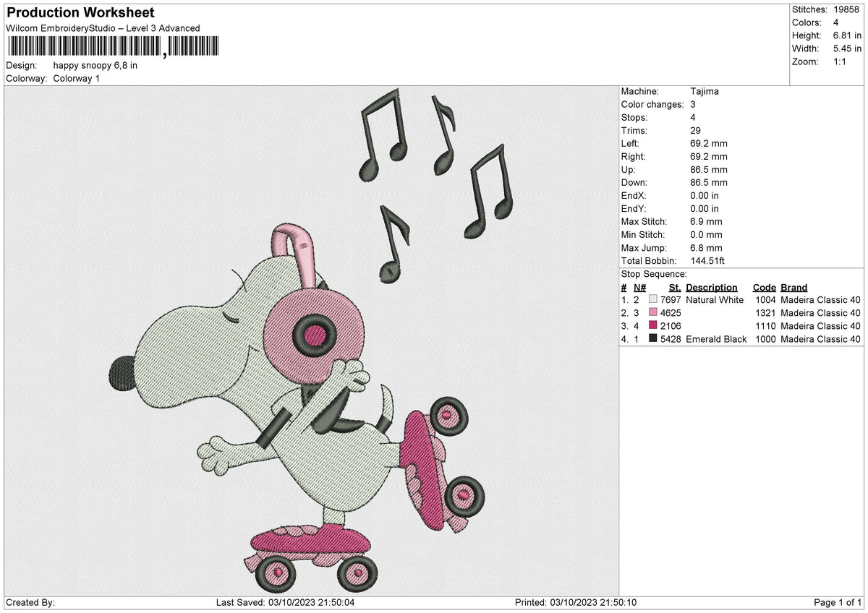Image resolution: width=868 pixels, height=613 pixels.
Task: Click the Snoopy embroidery design preview
Action: coord(311,340)
